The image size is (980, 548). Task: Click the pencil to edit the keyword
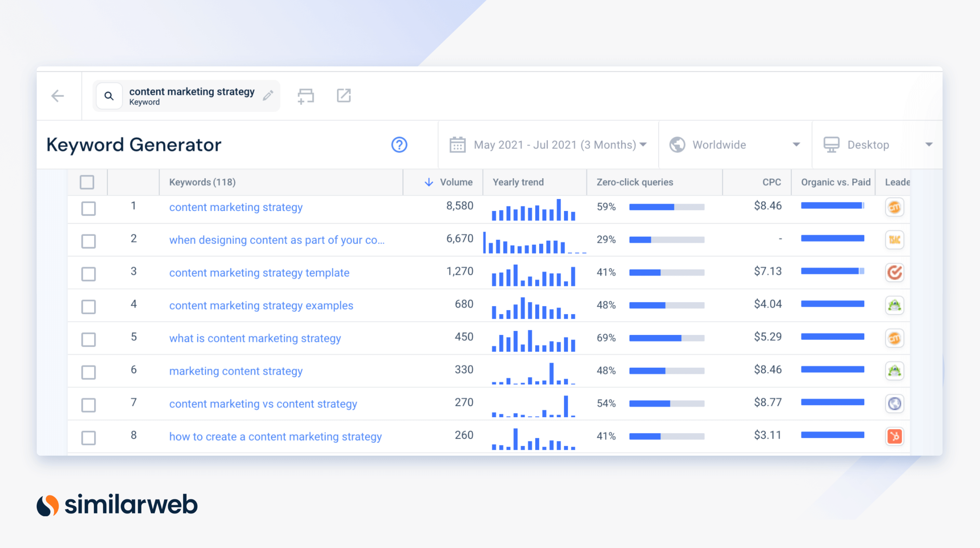click(268, 95)
